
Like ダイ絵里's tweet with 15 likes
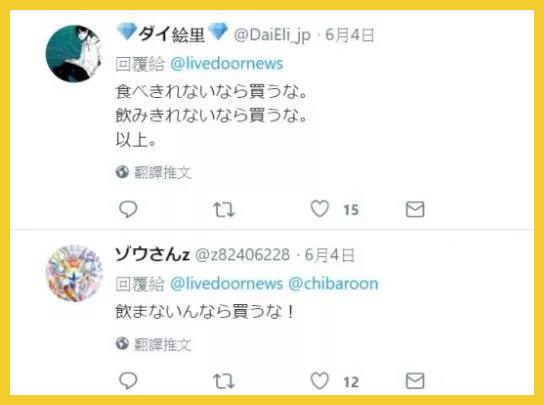click(320, 209)
